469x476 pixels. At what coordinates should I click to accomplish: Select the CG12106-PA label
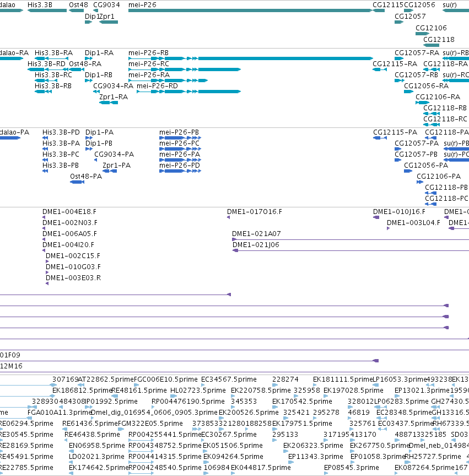point(439,177)
